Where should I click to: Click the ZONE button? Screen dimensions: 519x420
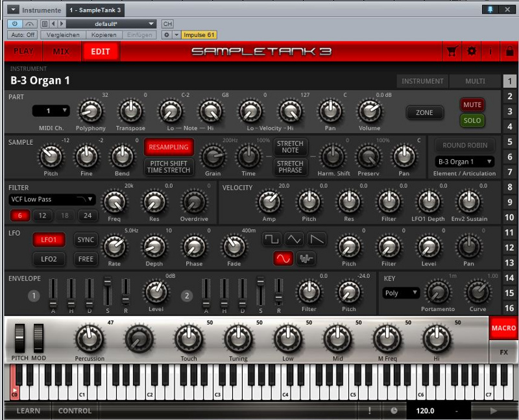click(424, 112)
